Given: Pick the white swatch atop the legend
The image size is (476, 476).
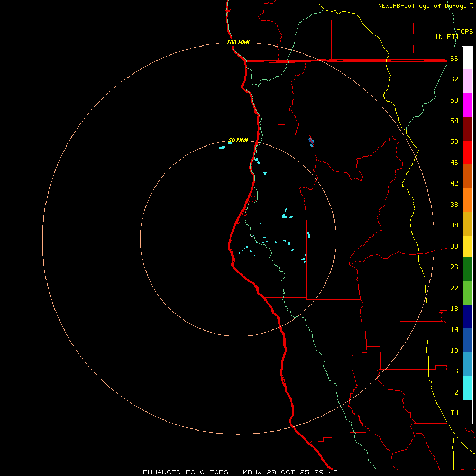Looking at the screenshot, I should (467, 58).
